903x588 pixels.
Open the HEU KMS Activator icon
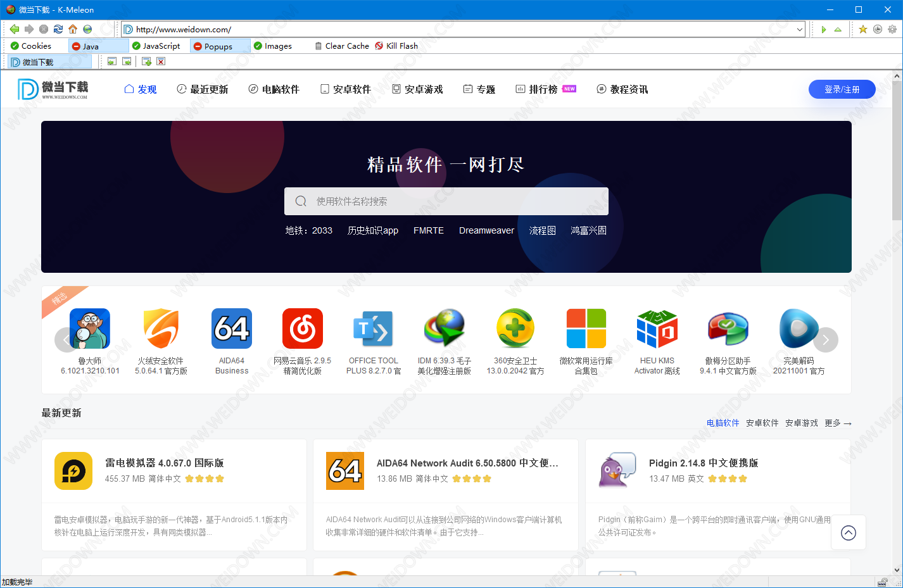pos(657,328)
